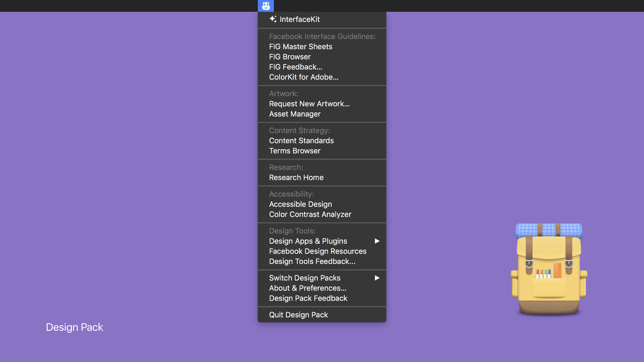Click the large yellow backpack illustration
The height and width of the screenshot is (362, 644).
coord(549,269)
